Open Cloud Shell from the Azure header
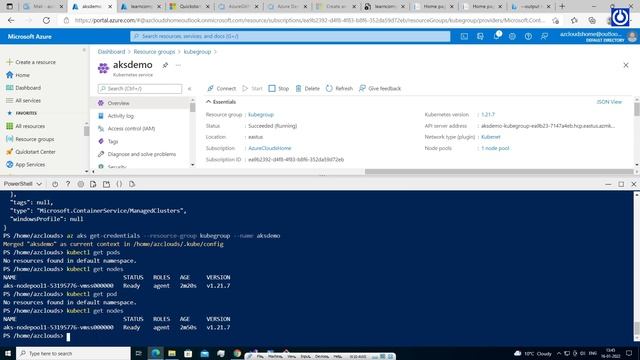The image size is (640, 360). coord(464,36)
